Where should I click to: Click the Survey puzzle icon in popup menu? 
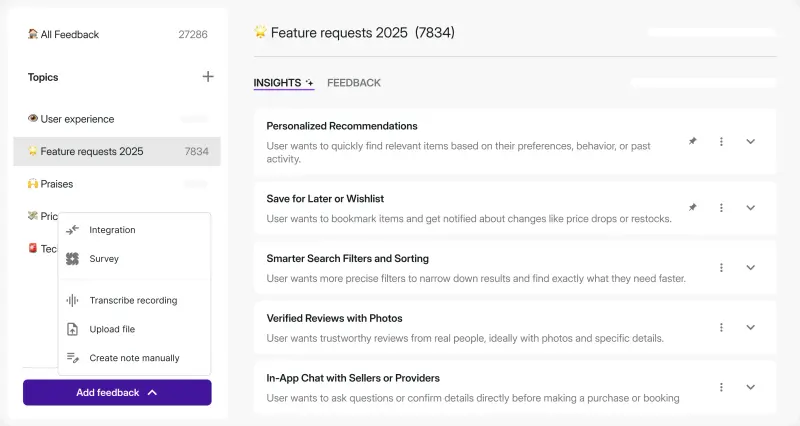point(72,259)
